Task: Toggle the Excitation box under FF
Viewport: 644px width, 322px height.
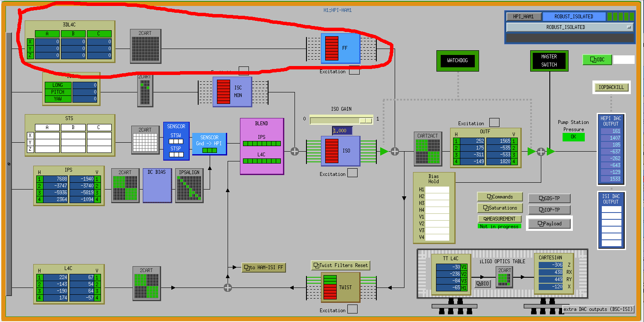Action: 354,71
